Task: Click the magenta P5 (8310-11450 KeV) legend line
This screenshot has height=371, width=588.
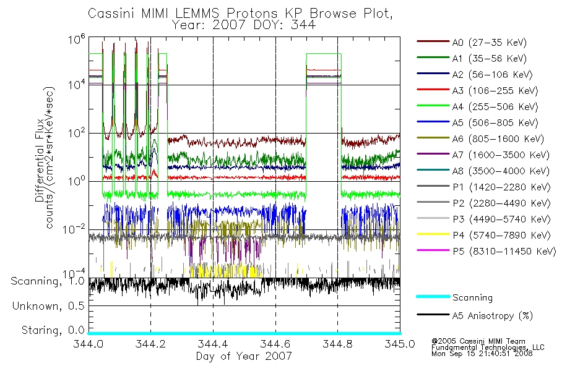Action: (x=433, y=250)
